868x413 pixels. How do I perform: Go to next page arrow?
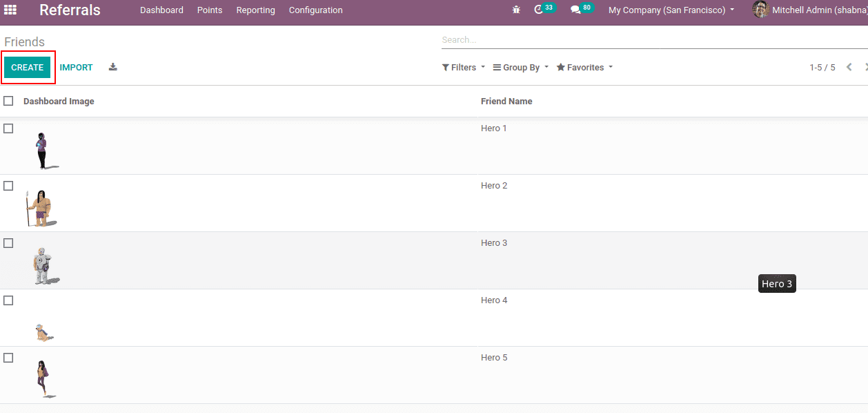pos(865,67)
